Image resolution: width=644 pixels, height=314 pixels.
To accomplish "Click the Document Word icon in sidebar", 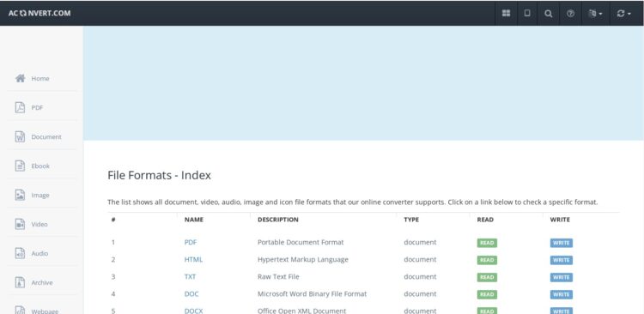I will (x=20, y=136).
